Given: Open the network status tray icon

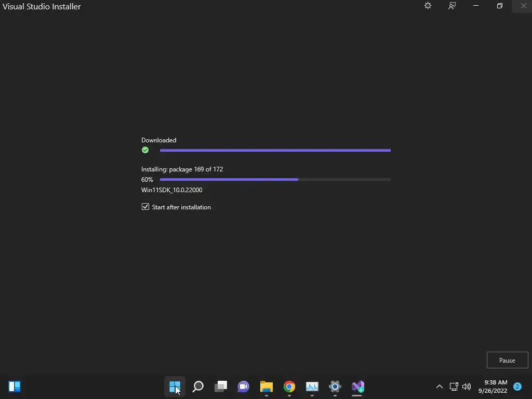Looking at the screenshot, I should (454, 387).
